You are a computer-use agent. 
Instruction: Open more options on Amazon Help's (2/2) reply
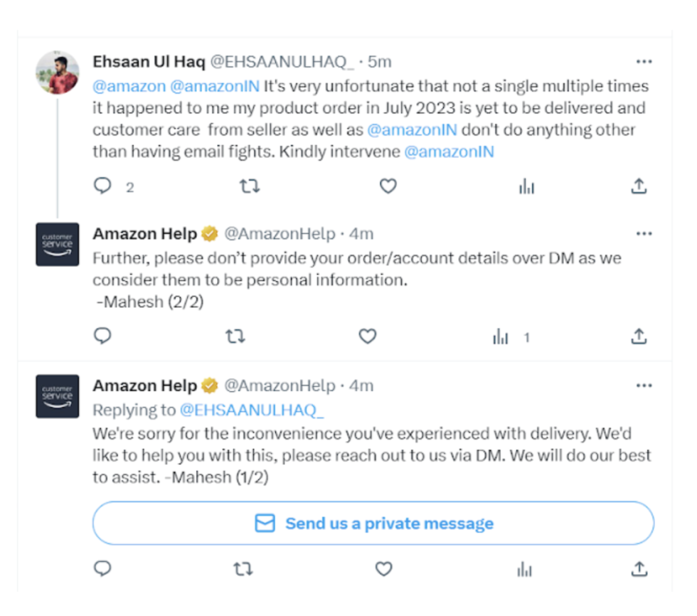[x=644, y=233]
